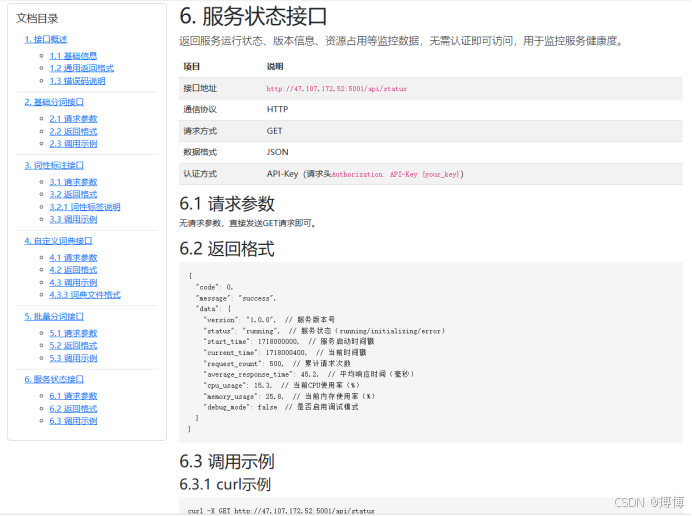Open link 1.2 通用返回格式
Screen dimensions: 692x516
pos(82,68)
